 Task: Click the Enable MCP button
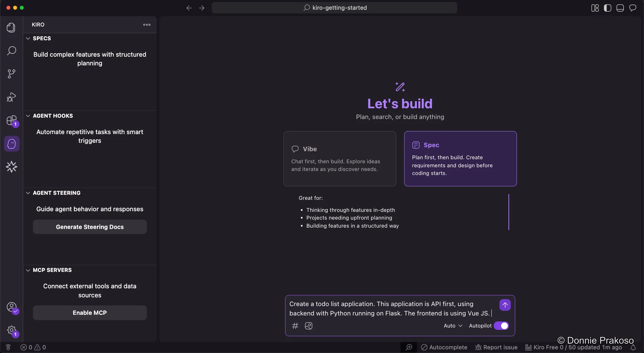(x=90, y=312)
